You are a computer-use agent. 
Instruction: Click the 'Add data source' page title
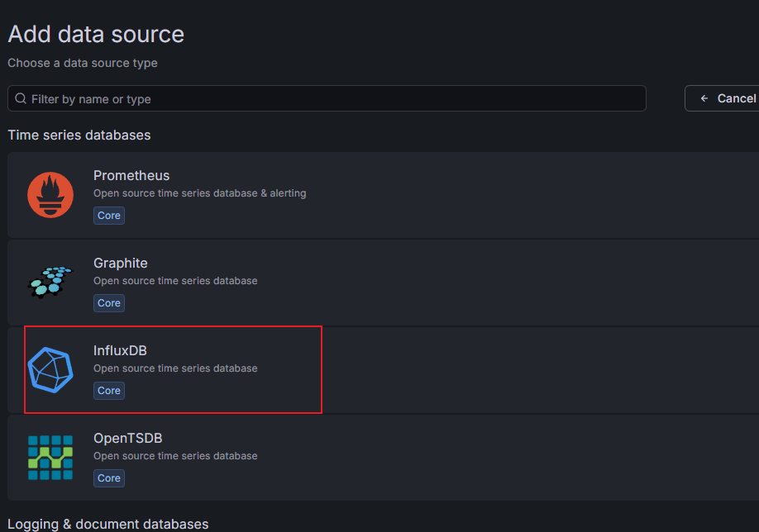(96, 34)
